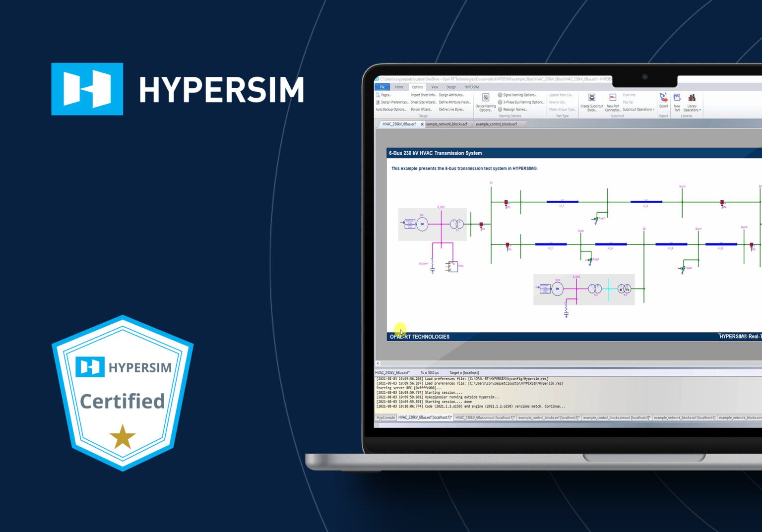Click the New Part icon
The image size is (762, 532).
click(678, 98)
